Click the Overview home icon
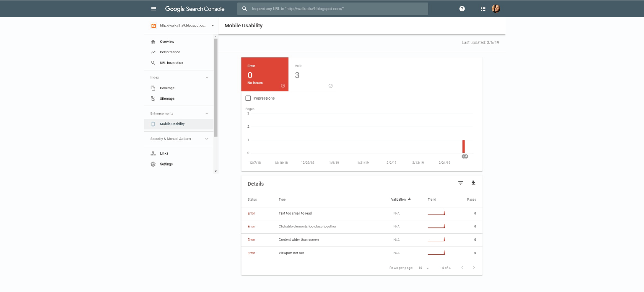The height and width of the screenshot is (292, 644). point(153,42)
